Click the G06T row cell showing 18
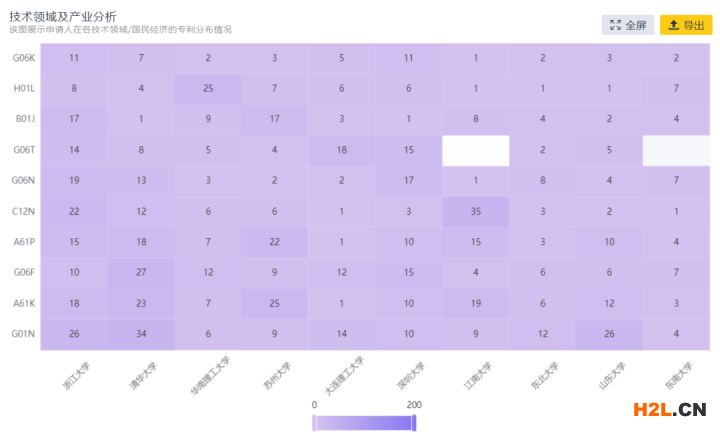720x432 pixels. (x=342, y=150)
